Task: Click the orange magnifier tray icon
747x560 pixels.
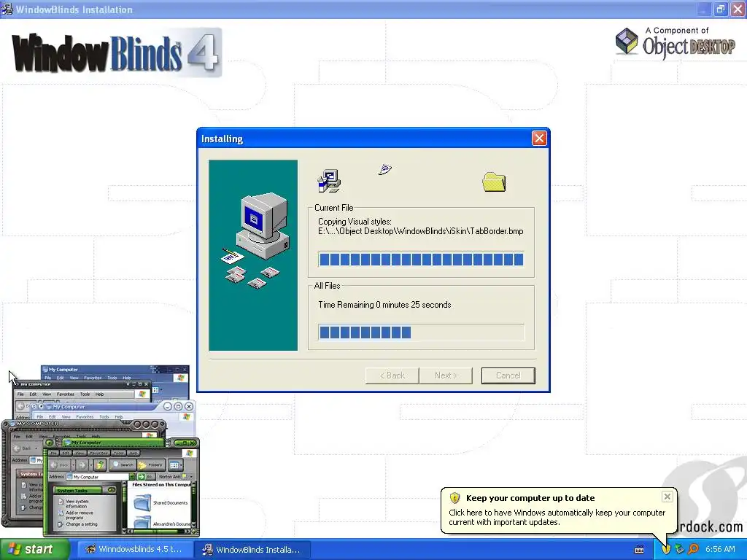Action: click(x=693, y=549)
